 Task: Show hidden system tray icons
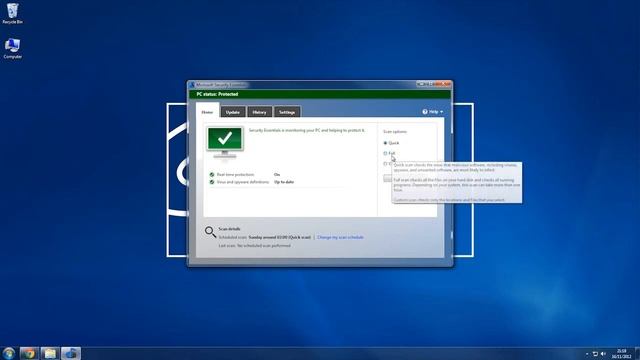point(587,354)
